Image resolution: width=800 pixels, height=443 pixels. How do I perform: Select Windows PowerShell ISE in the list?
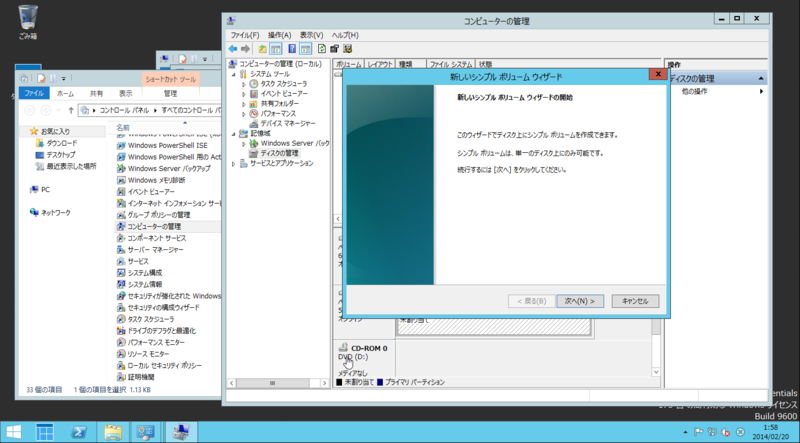pyautogui.click(x=167, y=145)
